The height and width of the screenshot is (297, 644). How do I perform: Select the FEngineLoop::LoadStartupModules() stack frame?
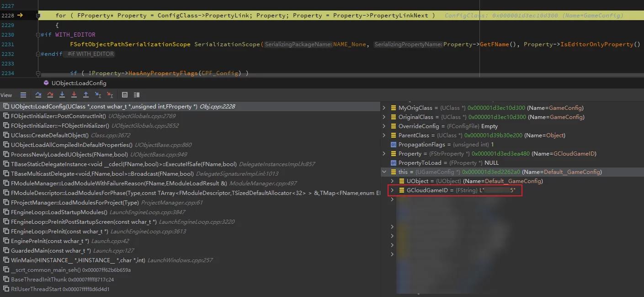(x=59, y=212)
